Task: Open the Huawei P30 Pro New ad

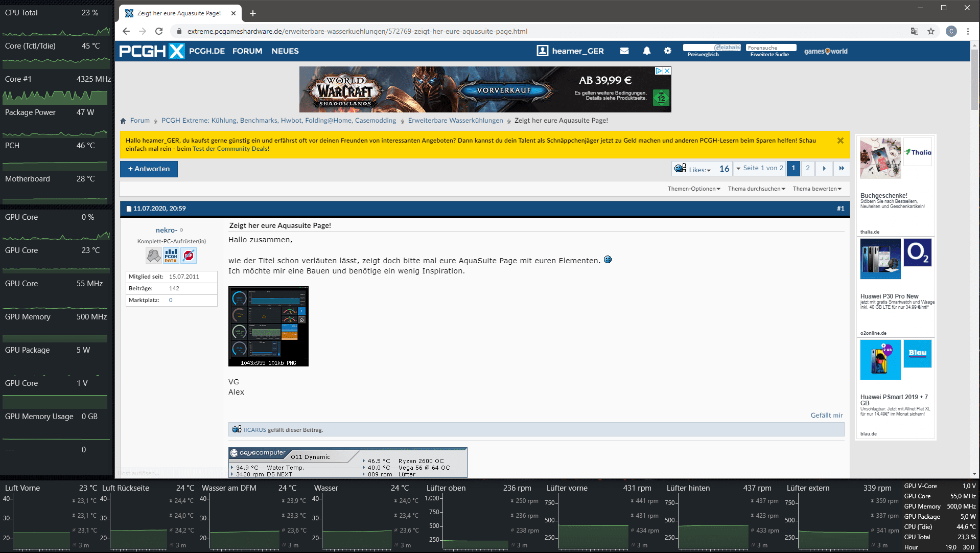Action: [896, 287]
